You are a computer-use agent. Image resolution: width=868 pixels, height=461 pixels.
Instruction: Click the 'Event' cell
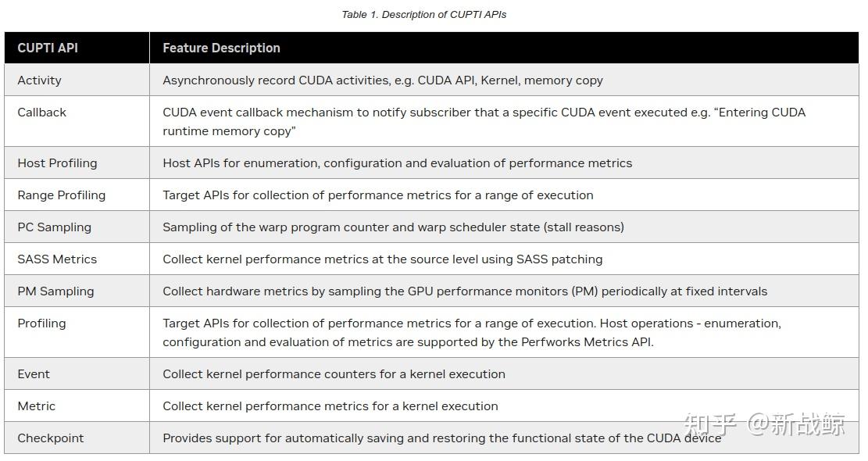pos(34,373)
